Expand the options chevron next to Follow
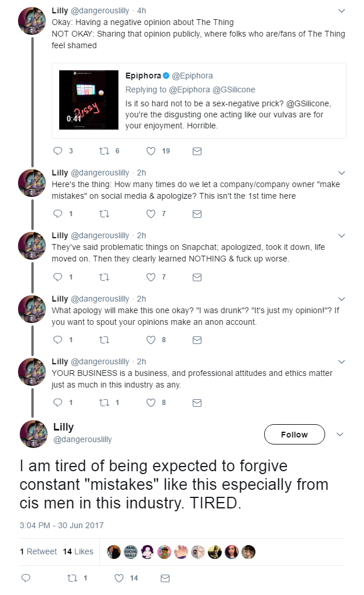This screenshot has height=595, width=364. click(x=340, y=435)
